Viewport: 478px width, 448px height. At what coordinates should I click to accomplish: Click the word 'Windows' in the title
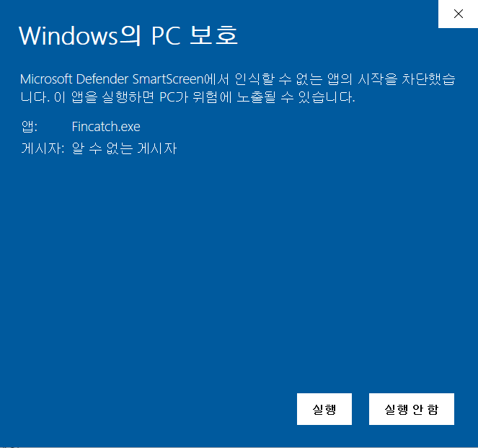pyautogui.click(x=68, y=36)
